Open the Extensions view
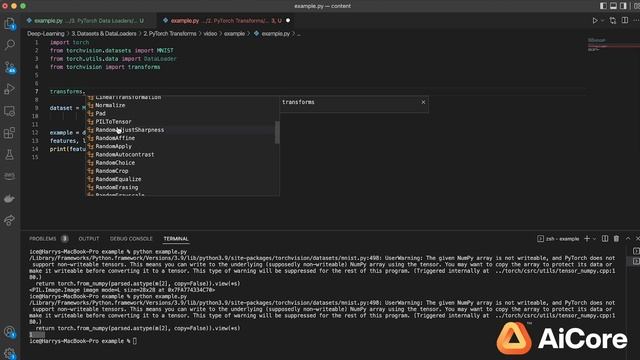This screenshot has height=360, width=640. [x=9, y=133]
